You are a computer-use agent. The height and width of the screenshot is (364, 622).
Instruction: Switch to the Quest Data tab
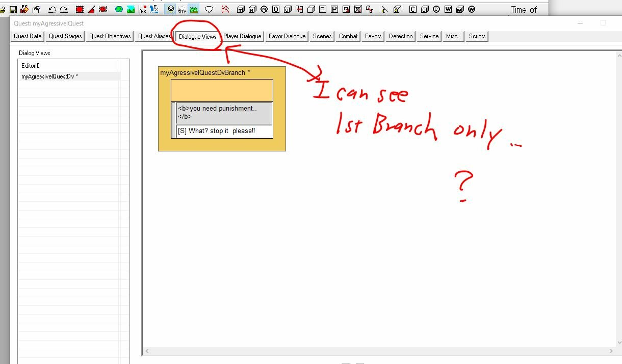(x=28, y=36)
